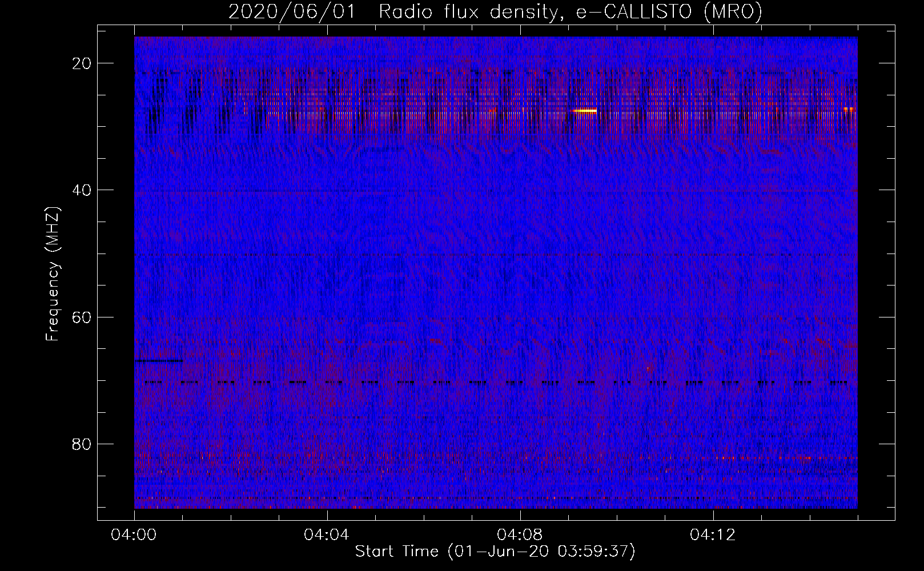Click the 04:04 time tick label
This screenshot has width=924, height=571.
point(327,535)
